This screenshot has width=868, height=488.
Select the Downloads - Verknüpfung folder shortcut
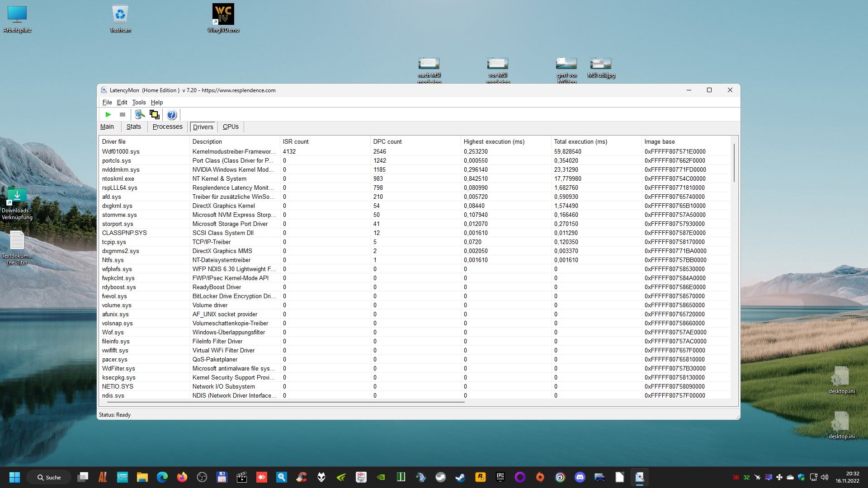(17, 203)
